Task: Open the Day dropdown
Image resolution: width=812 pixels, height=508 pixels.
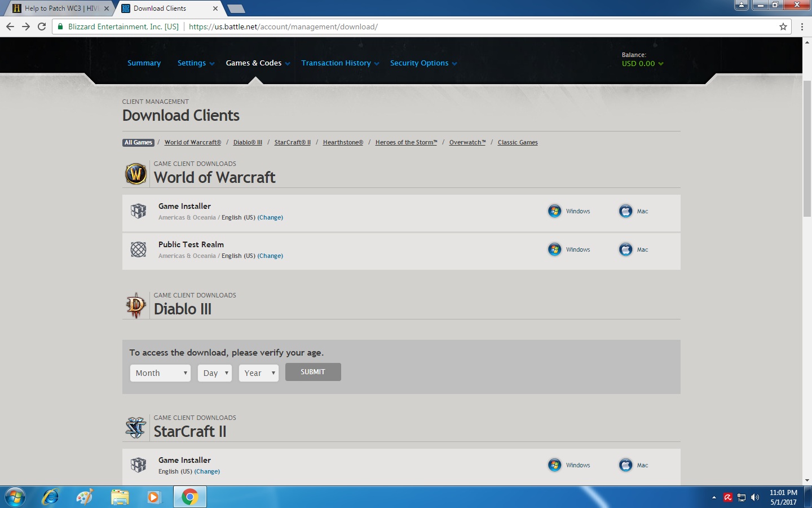Action: click(x=214, y=373)
